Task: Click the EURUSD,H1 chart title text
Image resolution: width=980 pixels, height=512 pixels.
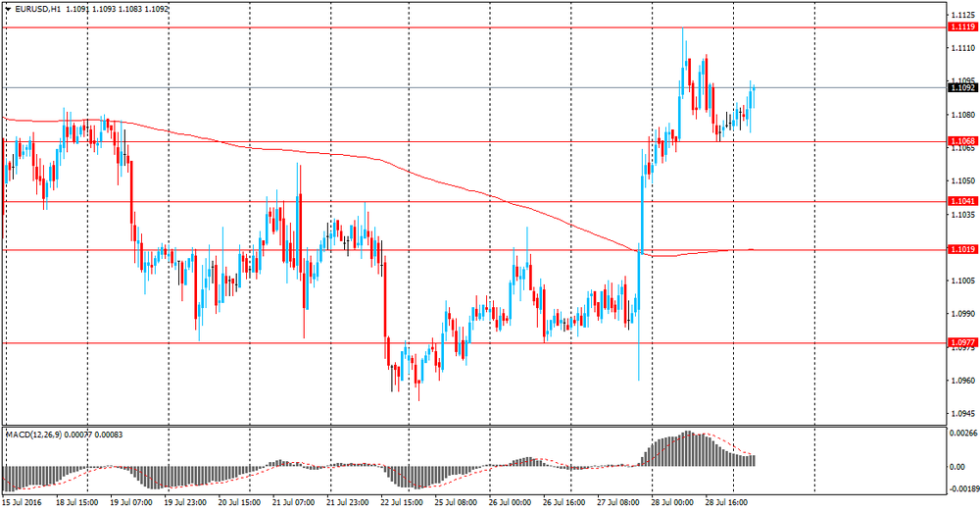Action: point(38,10)
